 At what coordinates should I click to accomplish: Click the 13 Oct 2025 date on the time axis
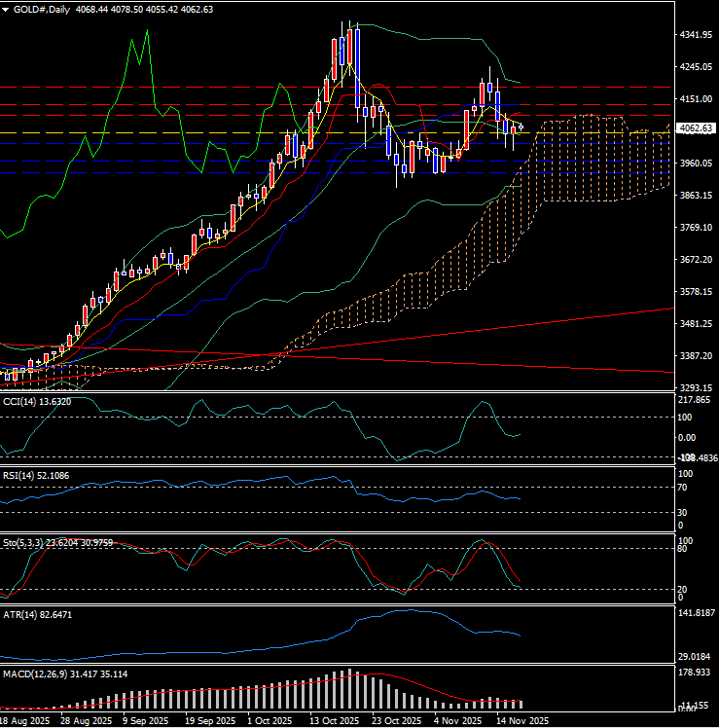click(x=333, y=721)
